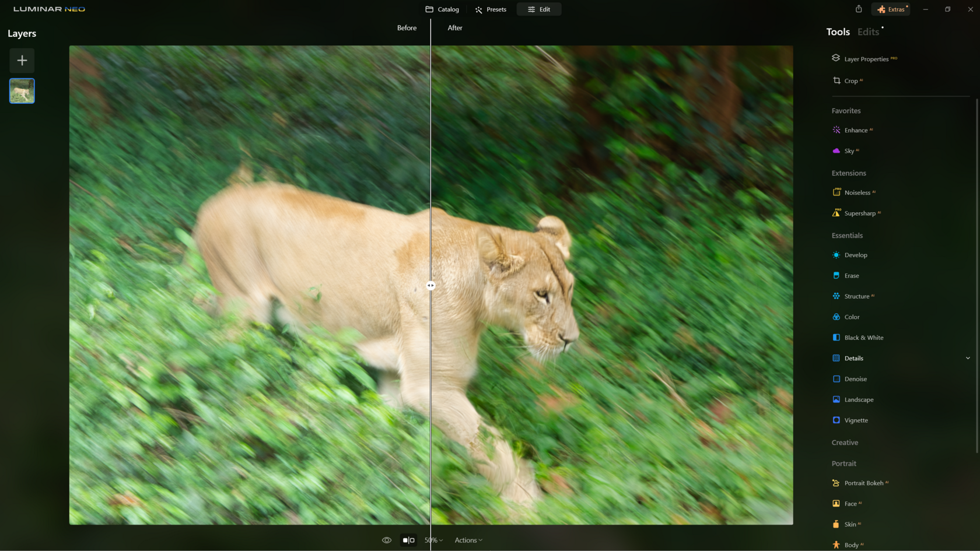Toggle the side-by-side compare view
The image size is (980, 551).
tap(408, 540)
